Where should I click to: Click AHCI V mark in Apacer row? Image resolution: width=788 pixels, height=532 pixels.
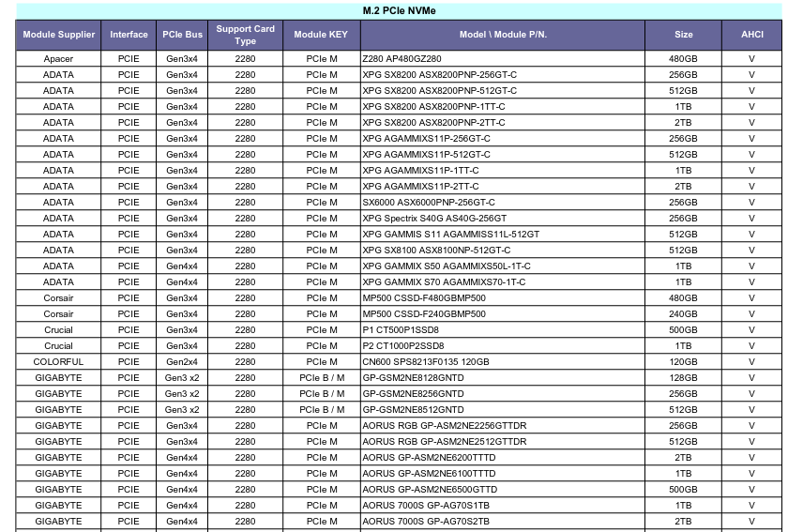(751, 59)
